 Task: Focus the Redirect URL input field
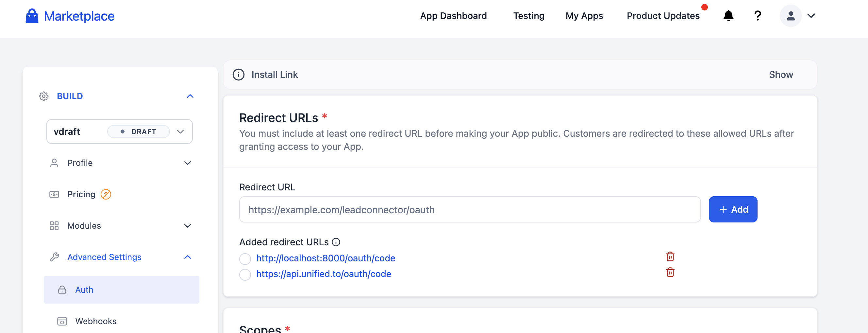coord(469,210)
